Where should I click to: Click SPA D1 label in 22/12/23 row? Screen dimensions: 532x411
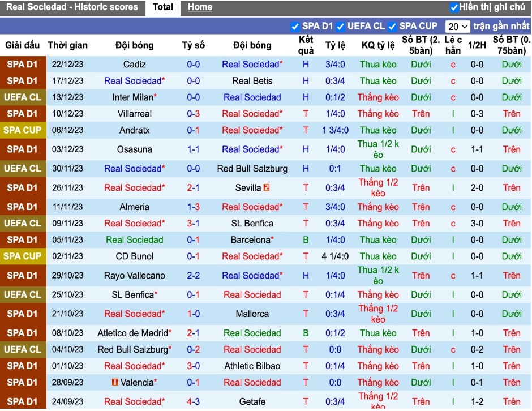23,64
